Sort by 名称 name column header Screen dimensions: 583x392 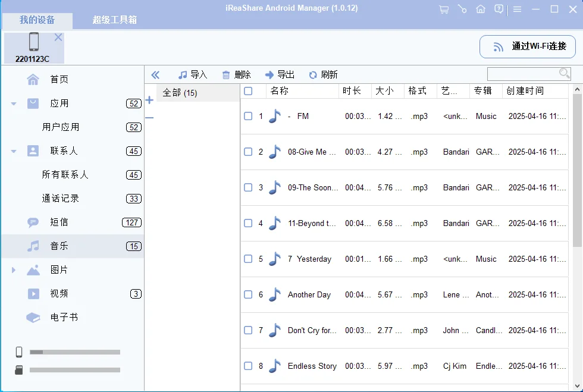(302, 91)
